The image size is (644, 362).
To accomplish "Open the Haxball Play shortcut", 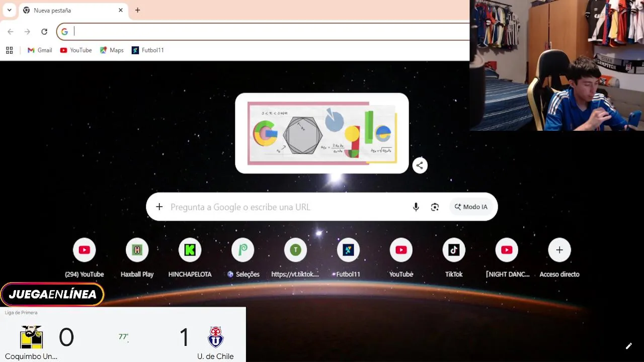I will [137, 258].
